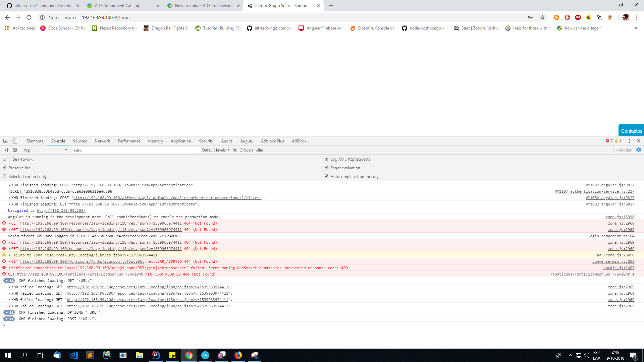Expand the 'Failed to load resources' warning
644x362 pixels.
point(9,255)
